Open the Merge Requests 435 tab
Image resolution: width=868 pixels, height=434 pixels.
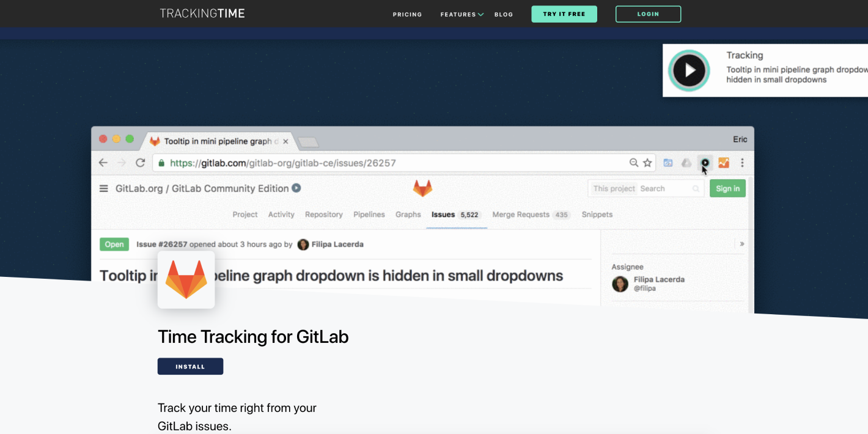(x=531, y=215)
